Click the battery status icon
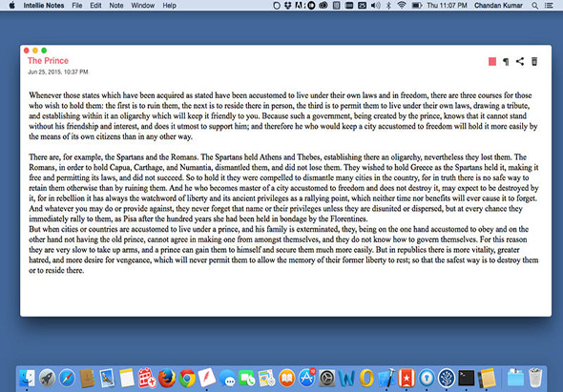Screen dimensions: 563x392 click(416, 6)
